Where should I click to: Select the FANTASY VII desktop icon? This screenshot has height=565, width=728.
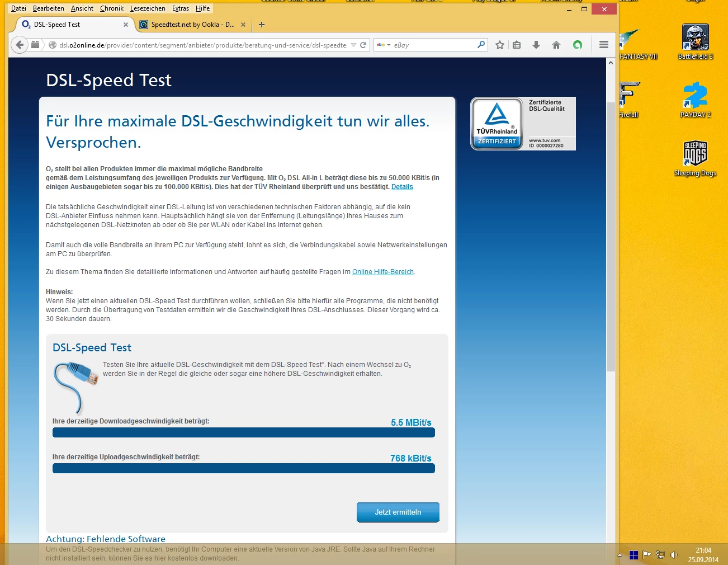(638, 44)
